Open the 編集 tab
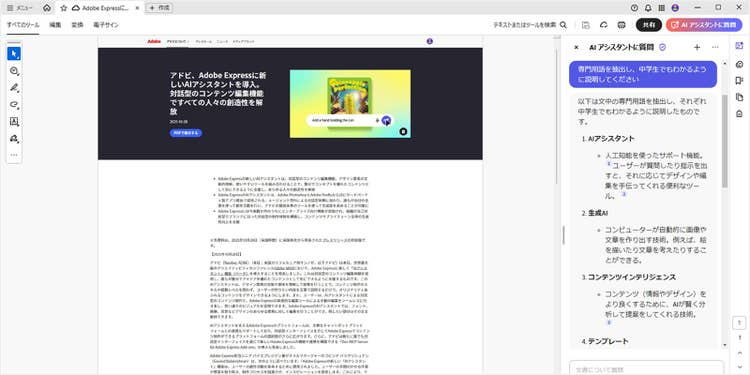Viewport: 750px width, 375px height. pyautogui.click(x=55, y=25)
